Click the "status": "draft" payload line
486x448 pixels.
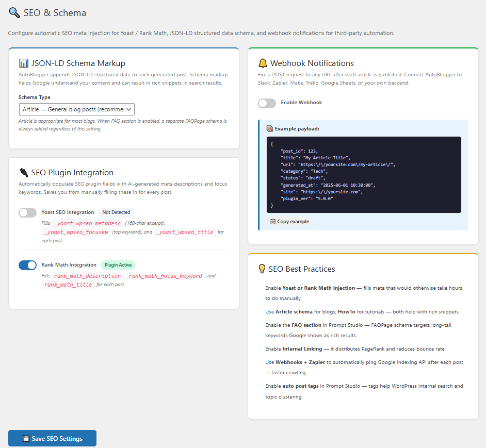pos(303,178)
